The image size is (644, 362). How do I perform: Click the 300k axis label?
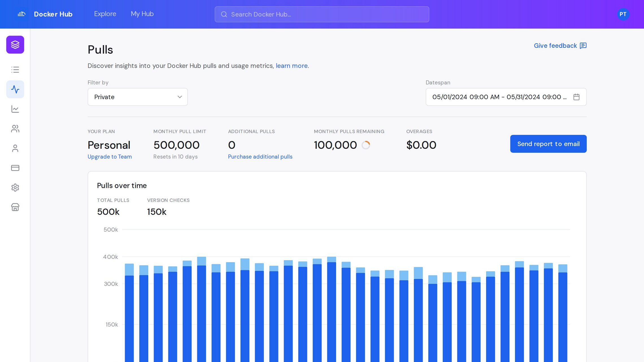point(111,284)
